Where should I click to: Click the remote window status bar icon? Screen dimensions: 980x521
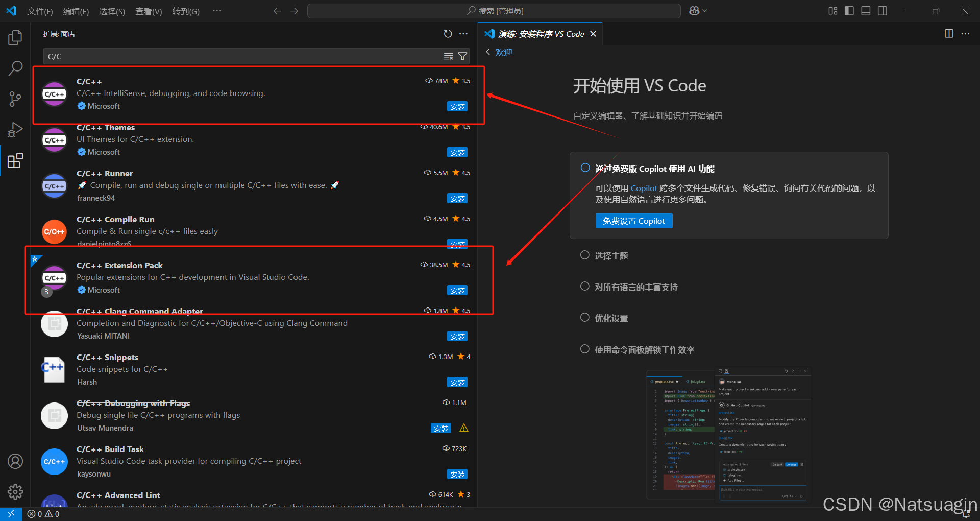click(x=11, y=514)
